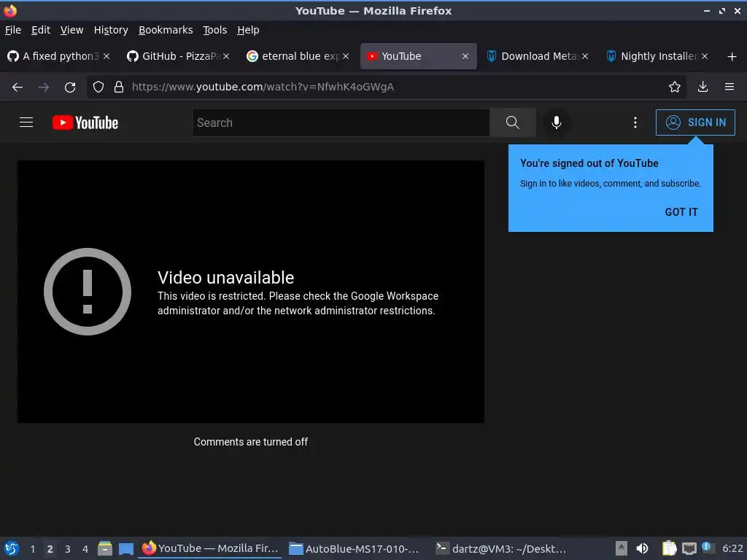View site security padlock info
The image size is (747, 560).
(x=119, y=87)
